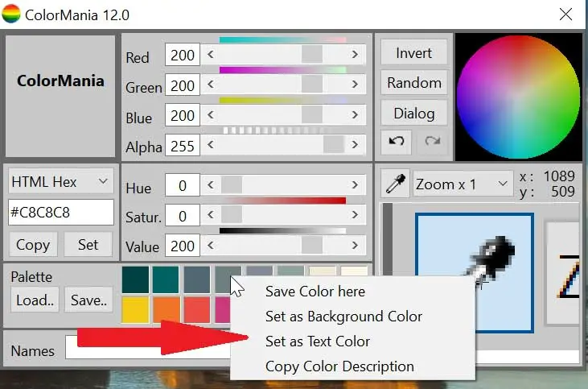Screen dimensions: 588x389
Task: Expand the Zoom x 1 dropdown
Action: click(x=463, y=184)
